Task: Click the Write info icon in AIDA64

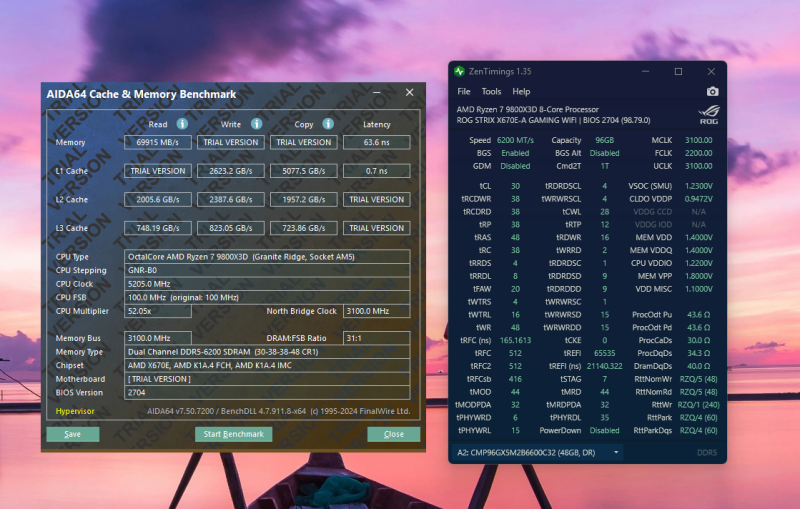Action: click(x=257, y=124)
